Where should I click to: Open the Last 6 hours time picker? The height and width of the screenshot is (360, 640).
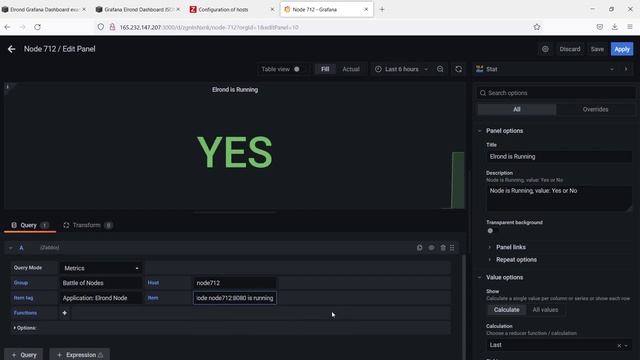tap(401, 69)
